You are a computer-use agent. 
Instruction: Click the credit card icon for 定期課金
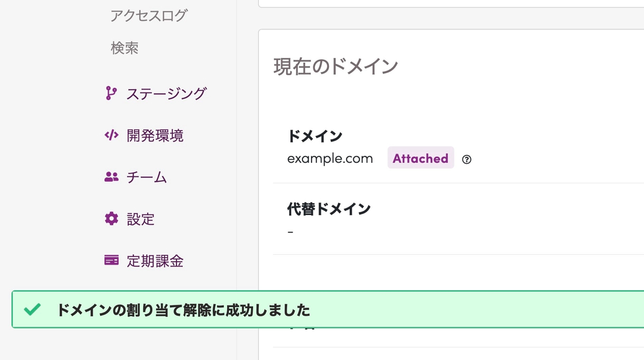[x=112, y=260]
